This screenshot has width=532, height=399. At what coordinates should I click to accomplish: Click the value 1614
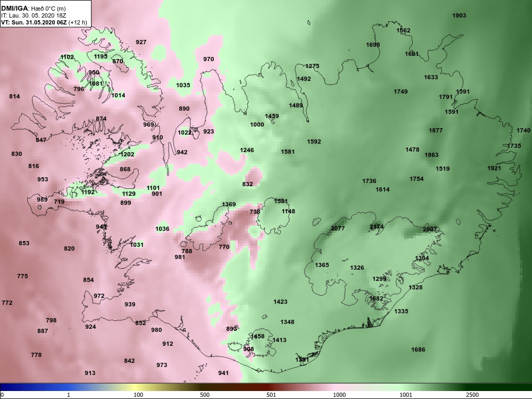383,190
